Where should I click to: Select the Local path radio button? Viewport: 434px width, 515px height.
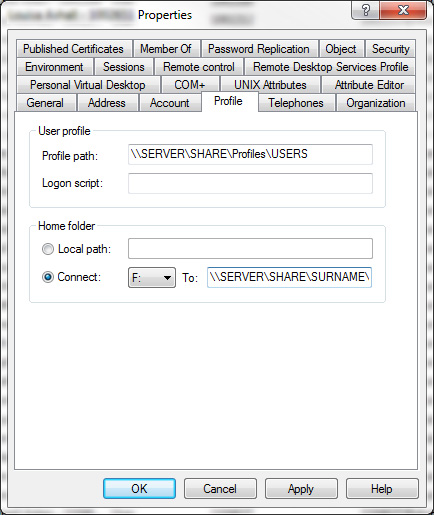click(x=48, y=249)
